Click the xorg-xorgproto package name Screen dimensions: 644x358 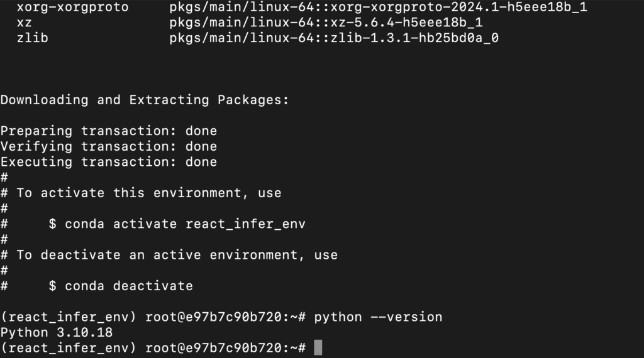coord(73,7)
